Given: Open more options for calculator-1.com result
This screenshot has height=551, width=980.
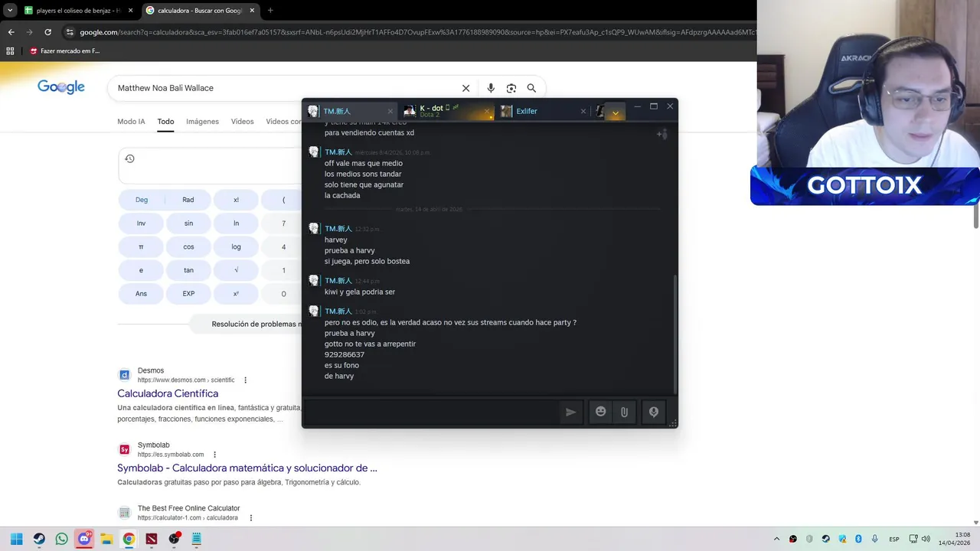Looking at the screenshot, I should pos(250,518).
